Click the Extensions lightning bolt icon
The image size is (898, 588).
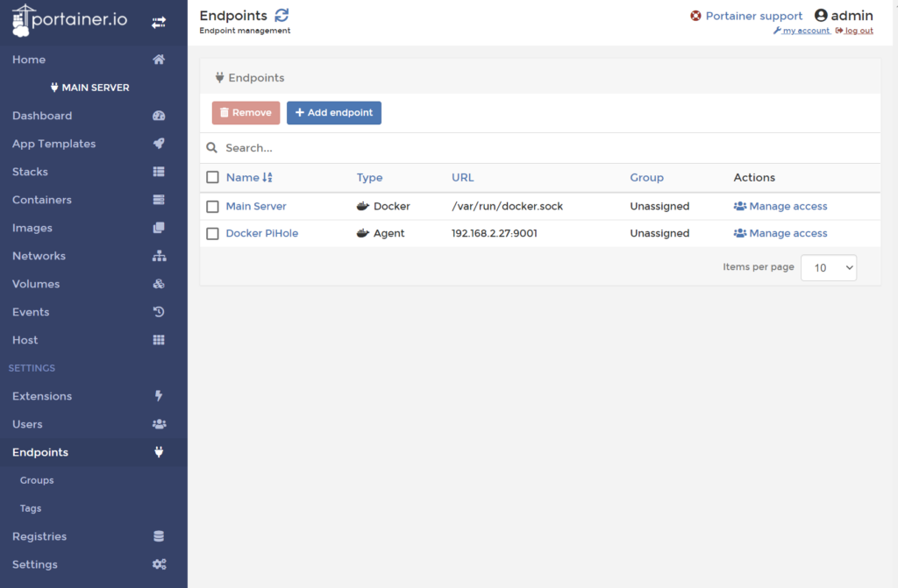click(x=159, y=396)
